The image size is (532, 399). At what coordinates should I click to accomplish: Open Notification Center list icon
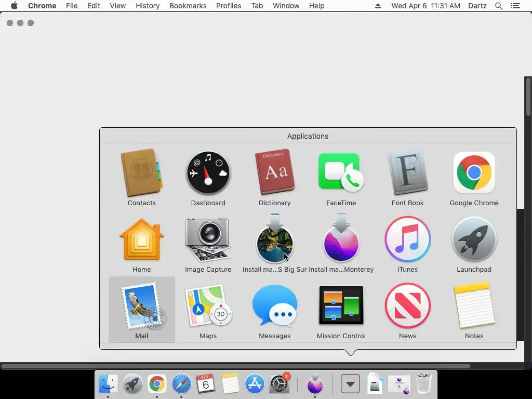tap(515, 6)
